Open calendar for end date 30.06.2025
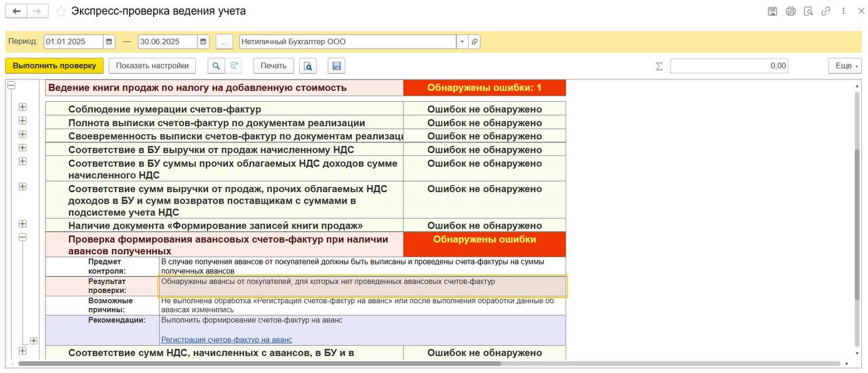This screenshot has height=373, width=868. (x=203, y=41)
